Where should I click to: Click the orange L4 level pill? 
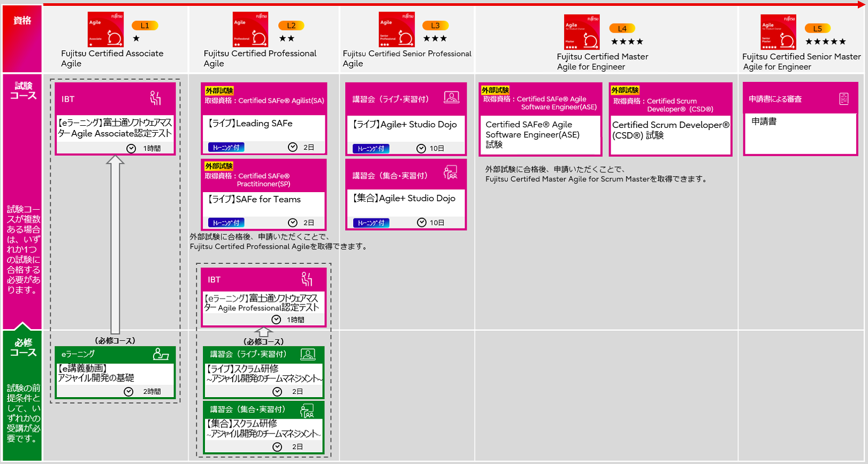pos(622,28)
